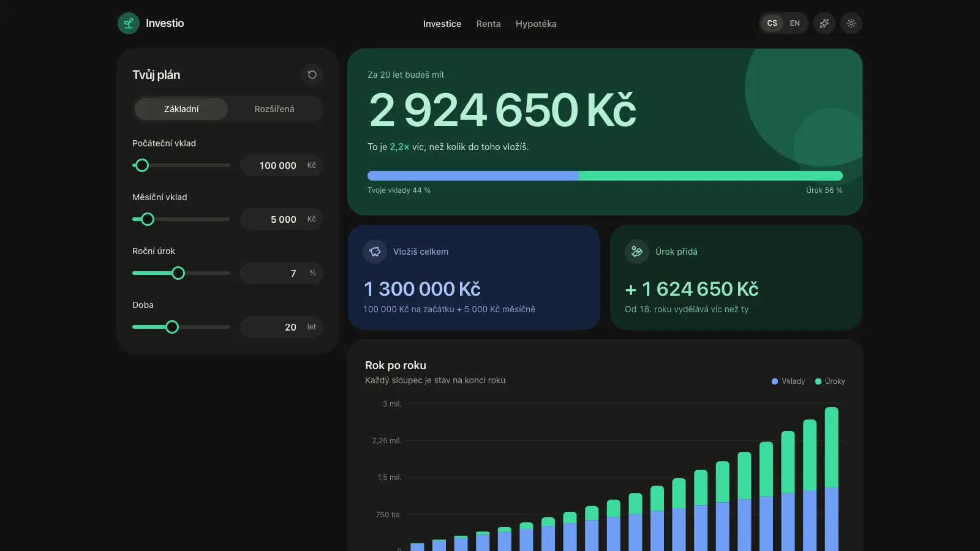The image size is (980, 551).
Task: Click the tallest final-year chart bar
Action: click(832, 479)
